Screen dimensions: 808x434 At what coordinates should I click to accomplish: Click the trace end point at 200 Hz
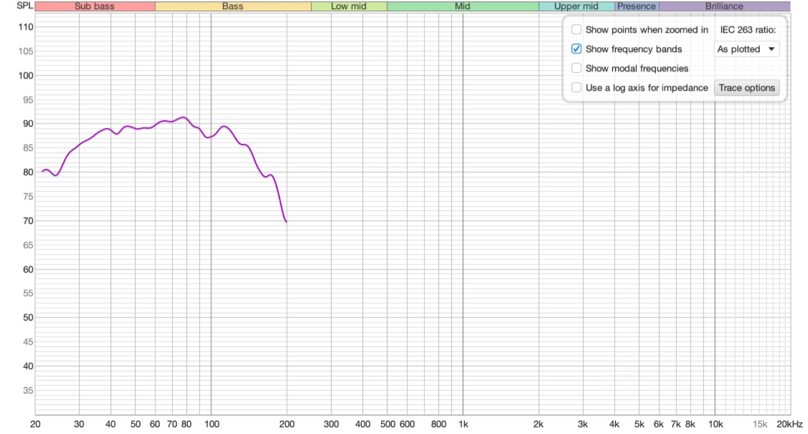287,221
